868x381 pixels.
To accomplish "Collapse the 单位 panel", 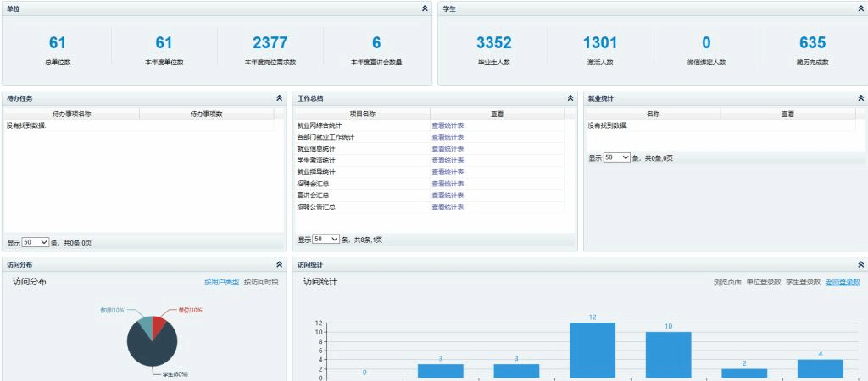I will pos(425,8).
